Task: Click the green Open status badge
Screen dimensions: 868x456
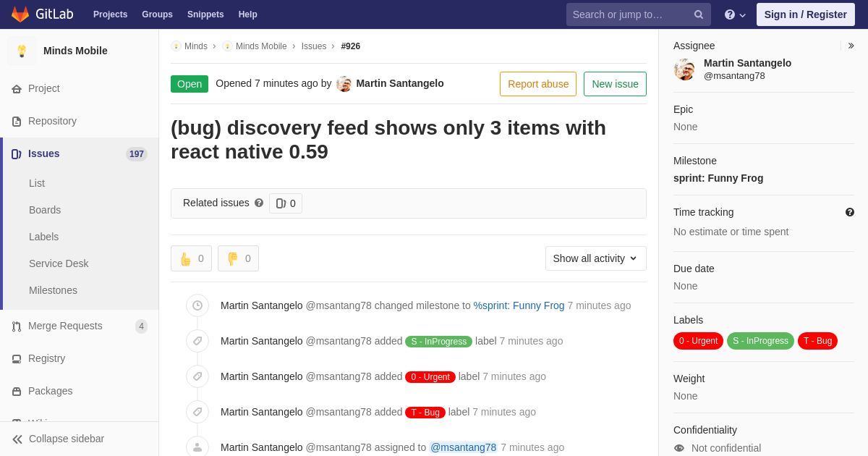Action: [x=190, y=84]
